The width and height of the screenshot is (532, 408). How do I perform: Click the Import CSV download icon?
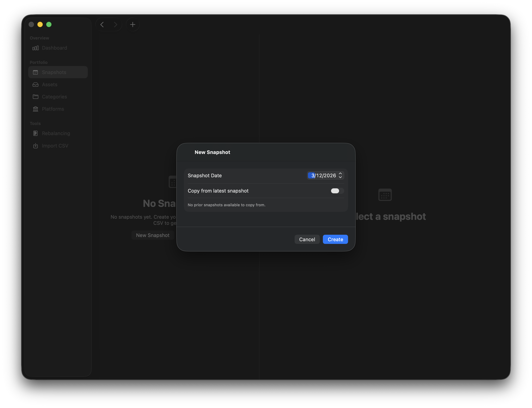35,145
